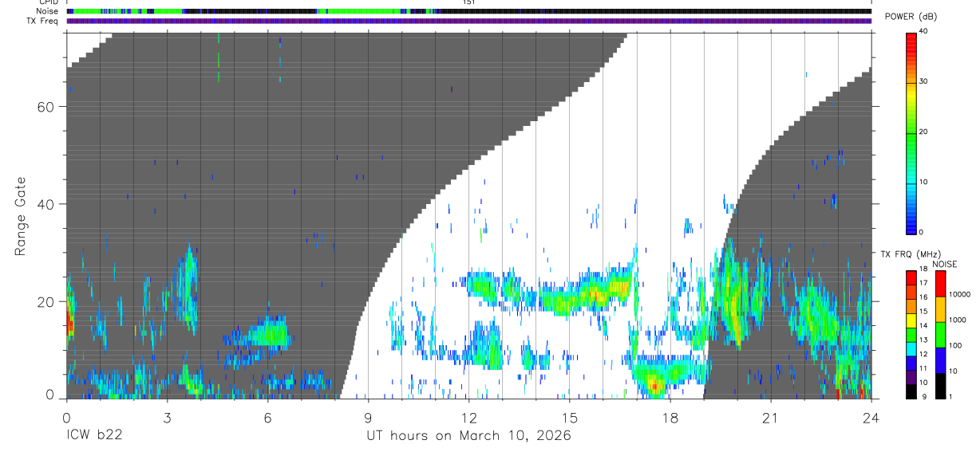Image resolution: width=980 pixels, height=452 pixels.
Task: Click the 'ICW b22' radar label
Action: click(x=94, y=436)
